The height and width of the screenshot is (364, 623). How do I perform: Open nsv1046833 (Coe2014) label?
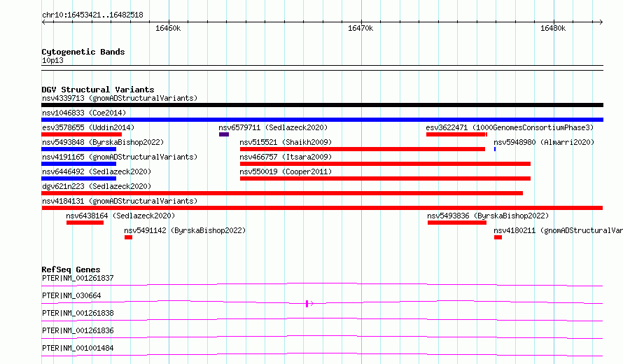[84, 113]
